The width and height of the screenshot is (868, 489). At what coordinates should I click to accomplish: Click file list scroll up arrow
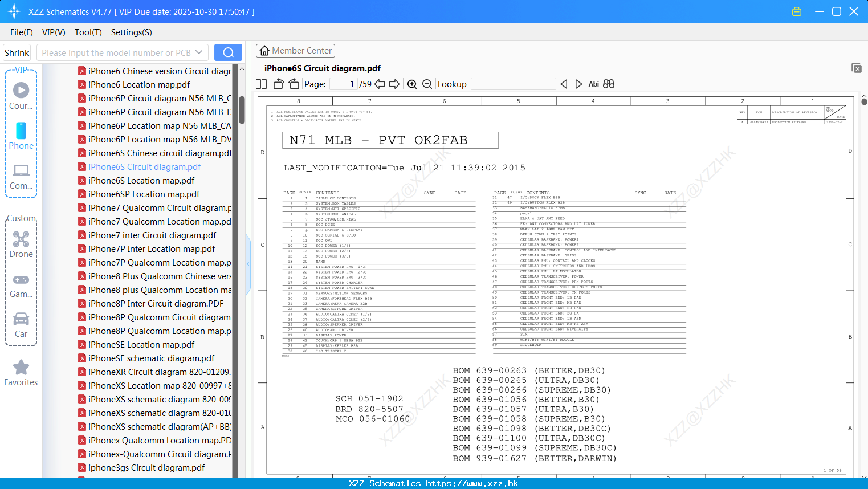point(242,69)
